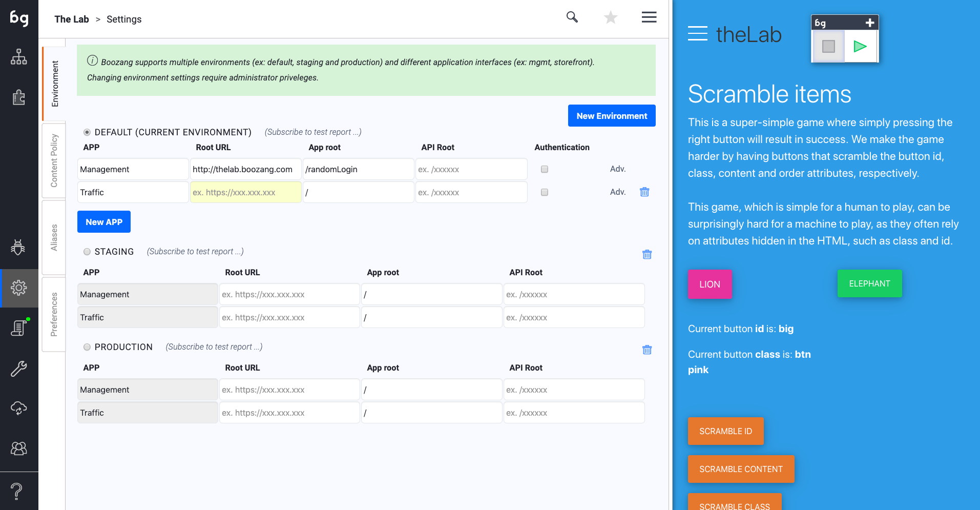Expand Adv. settings for Traffic app

(x=617, y=192)
